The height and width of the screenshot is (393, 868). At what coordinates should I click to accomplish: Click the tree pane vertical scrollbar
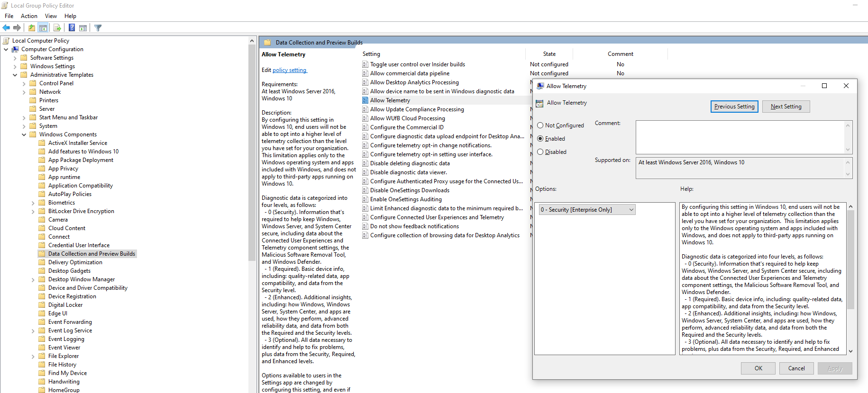tap(252, 152)
